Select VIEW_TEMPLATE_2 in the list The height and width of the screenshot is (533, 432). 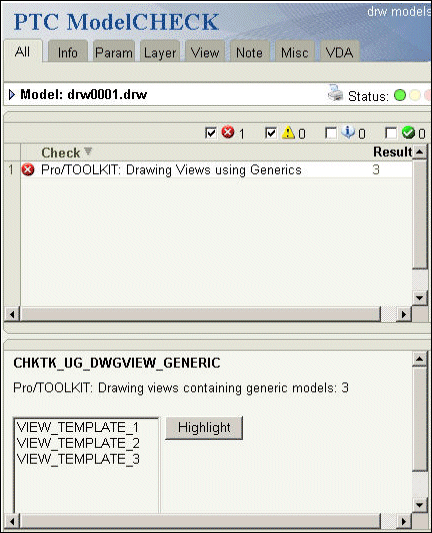78,443
